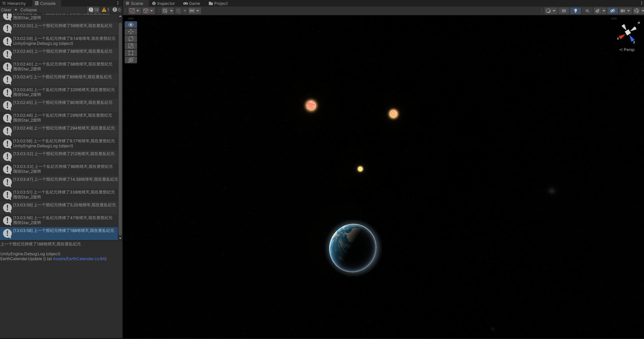
Task: Open snap increment settings dropdown arrow
Action: pyautogui.click(x=198, y=11)
